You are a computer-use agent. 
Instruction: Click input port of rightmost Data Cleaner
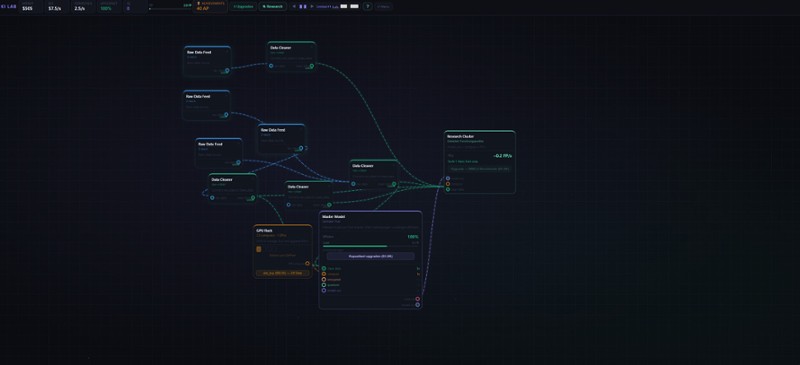tap(353, 184)
